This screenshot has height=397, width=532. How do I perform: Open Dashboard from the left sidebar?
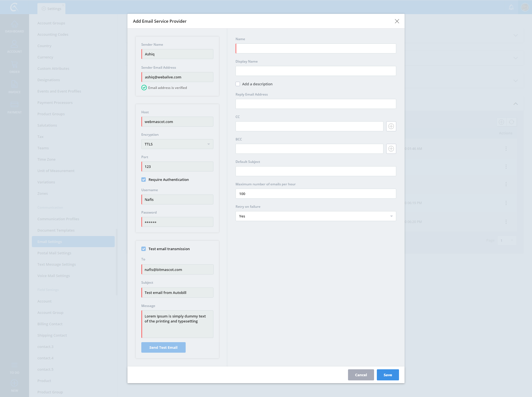[x=14, y=27]
